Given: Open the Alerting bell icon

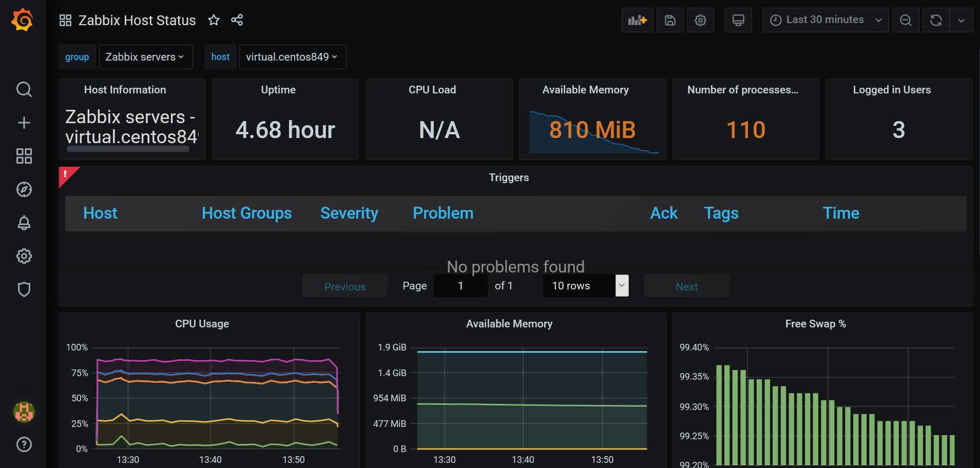Looking at the screenshot, I should click(24, 223).
